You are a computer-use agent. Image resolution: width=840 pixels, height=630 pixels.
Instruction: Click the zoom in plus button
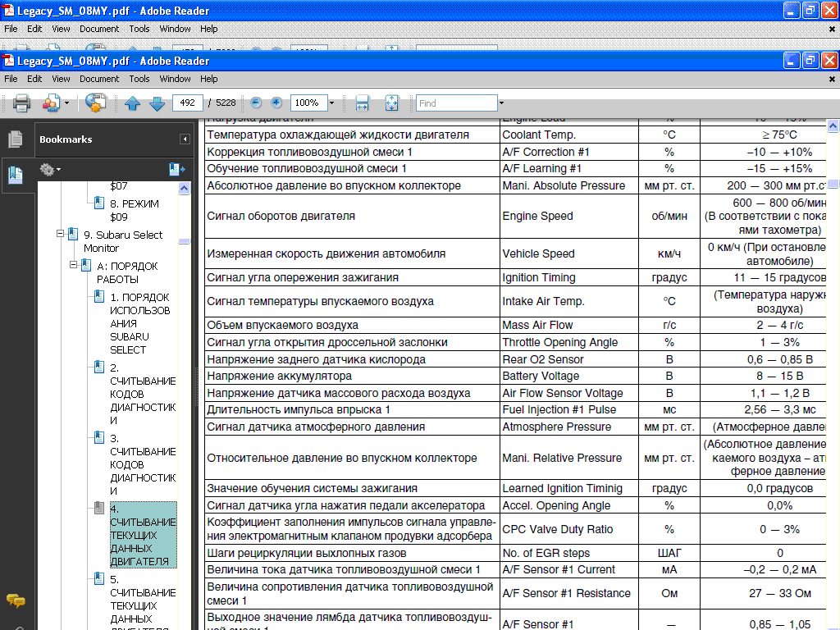[x=276, y=103]
